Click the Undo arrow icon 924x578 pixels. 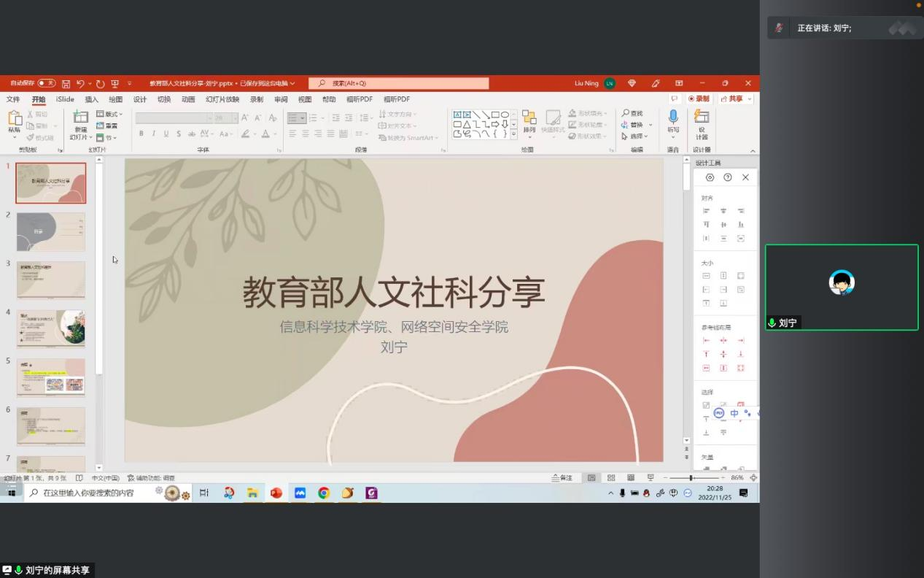pos(80,84)
